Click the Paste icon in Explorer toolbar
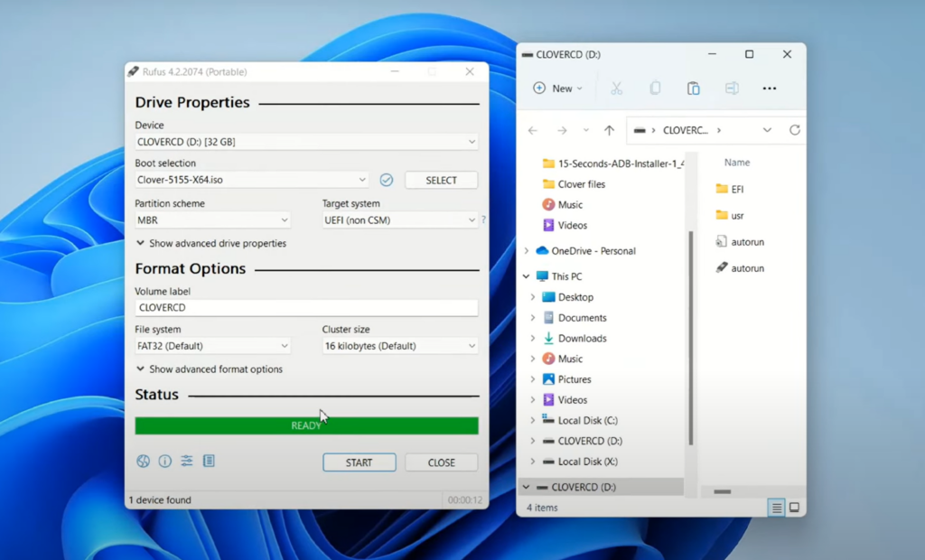The image size is (925, 560). (x=693, y=89)
